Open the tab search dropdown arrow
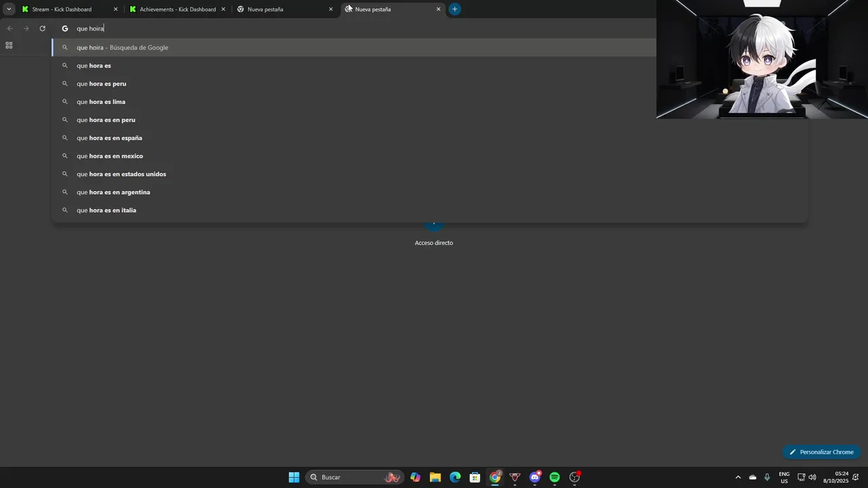The image size is (868, 488). pyautogui.click(x=9, y=9)
